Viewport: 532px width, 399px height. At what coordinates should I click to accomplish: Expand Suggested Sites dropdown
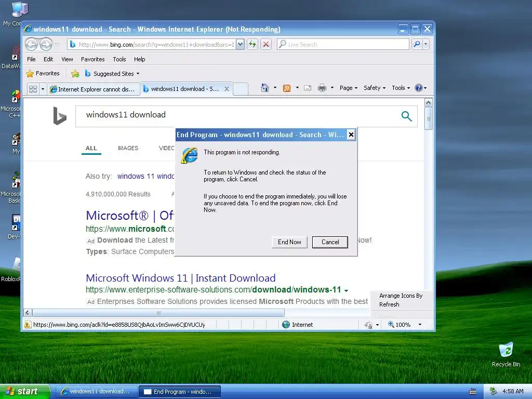pos(138,74)
